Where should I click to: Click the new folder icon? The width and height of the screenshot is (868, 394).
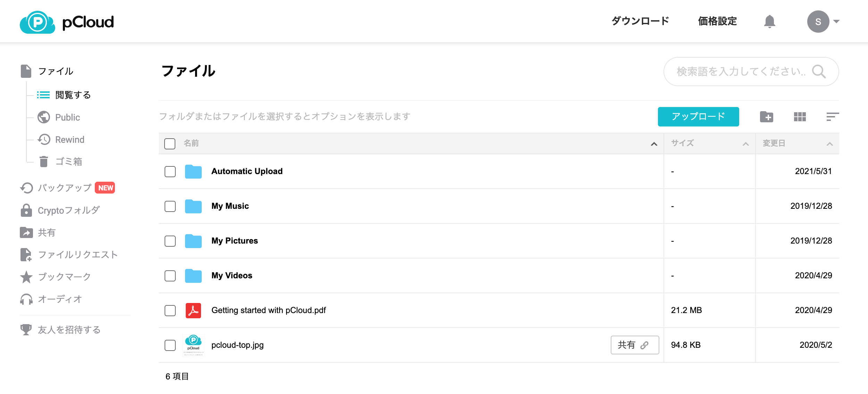[766, 117]
